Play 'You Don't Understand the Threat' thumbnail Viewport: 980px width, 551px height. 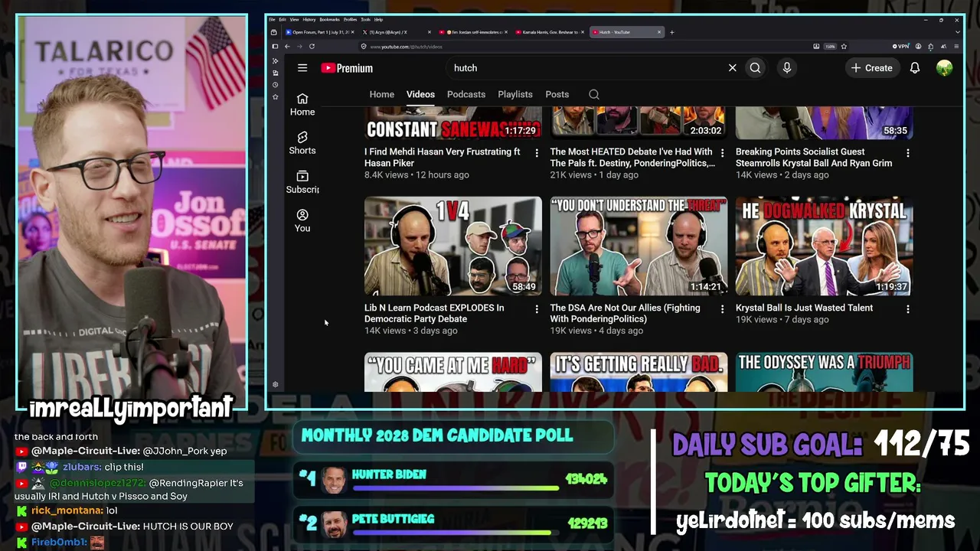639,246
